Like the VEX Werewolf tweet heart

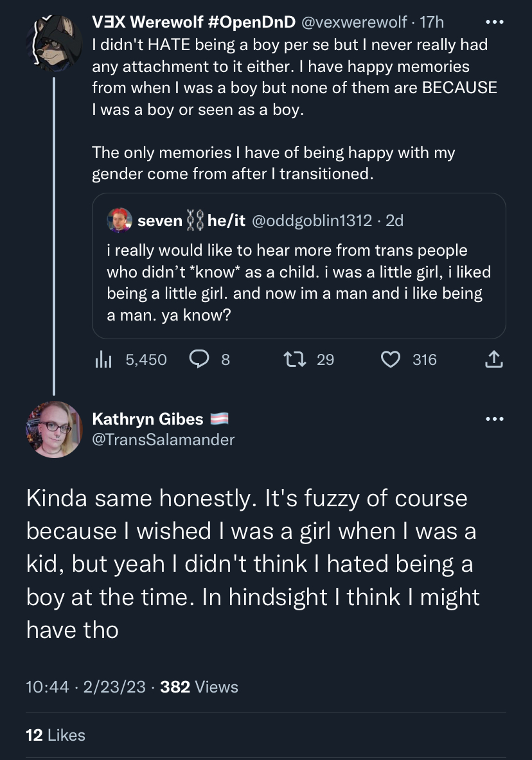coord(391,360)
